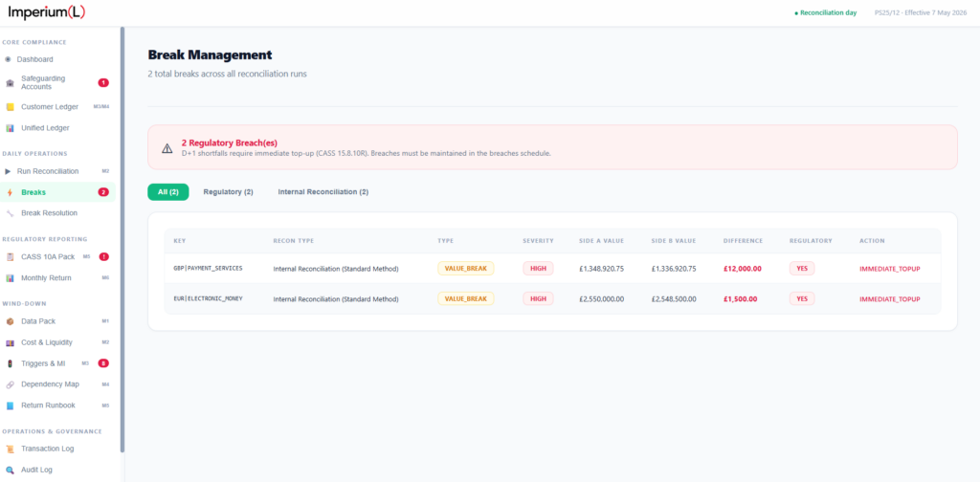Screen dimensions: 980x482
Task: Click HIGH severity badge in EUR row
Action: pyautogui.click(x=538, y=299)
